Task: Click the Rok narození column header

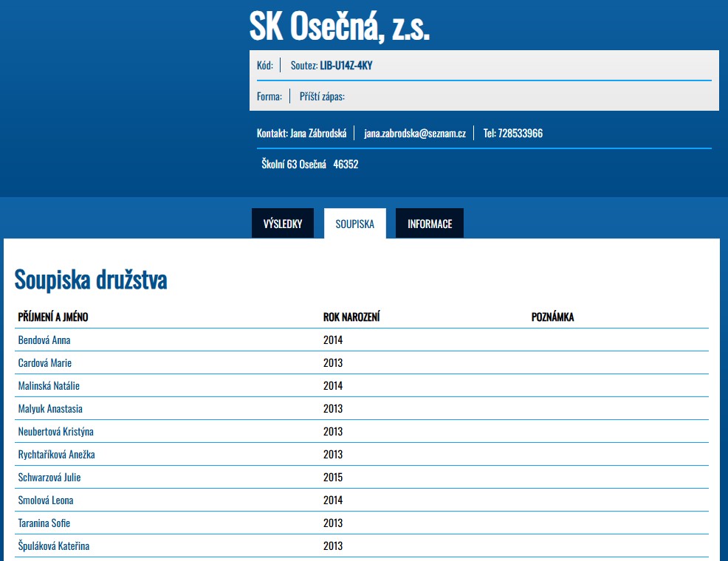Action: pos(351,317)
